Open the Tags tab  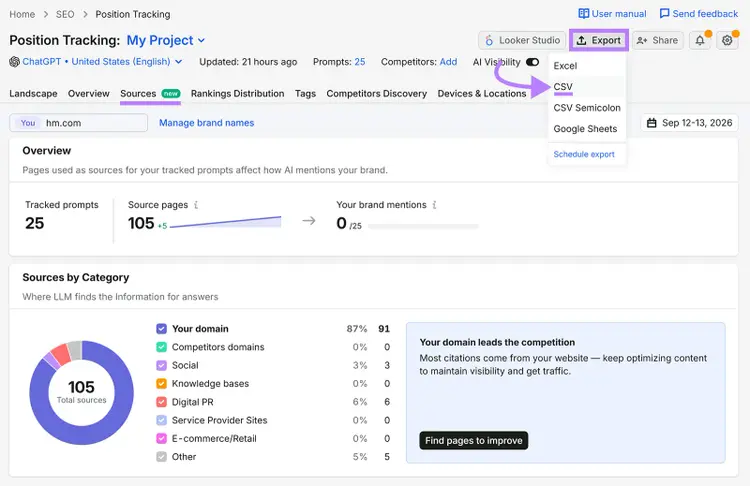pyautogui.click(x=305, y=94)
